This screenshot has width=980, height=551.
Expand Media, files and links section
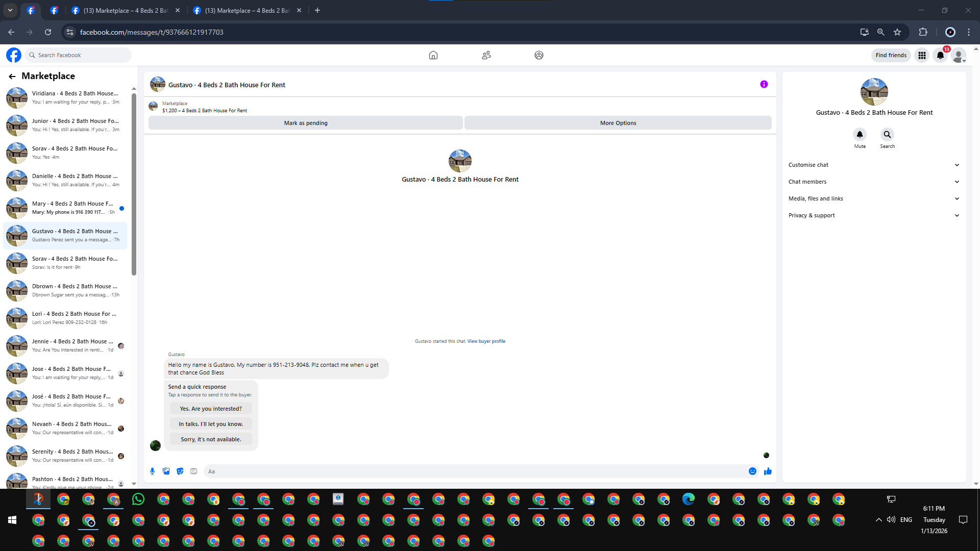tap(873, 198)
